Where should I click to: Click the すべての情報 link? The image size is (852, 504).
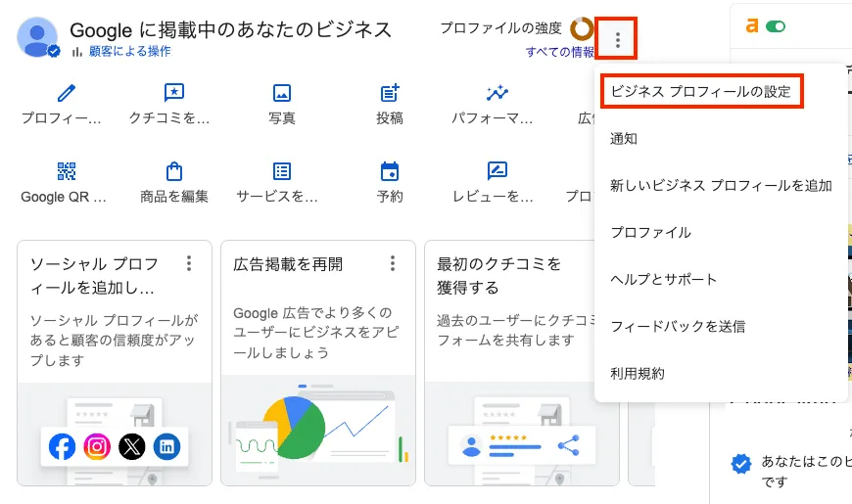click(559, 52)
